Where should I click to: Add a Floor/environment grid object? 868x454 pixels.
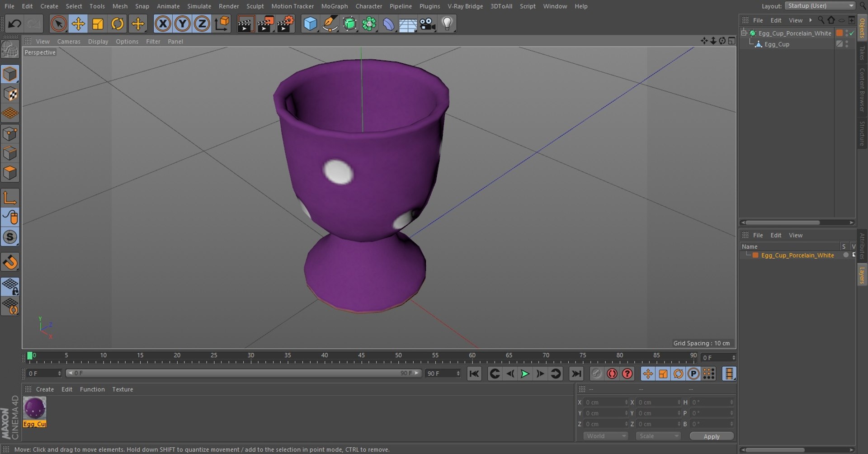pos(408,24)
